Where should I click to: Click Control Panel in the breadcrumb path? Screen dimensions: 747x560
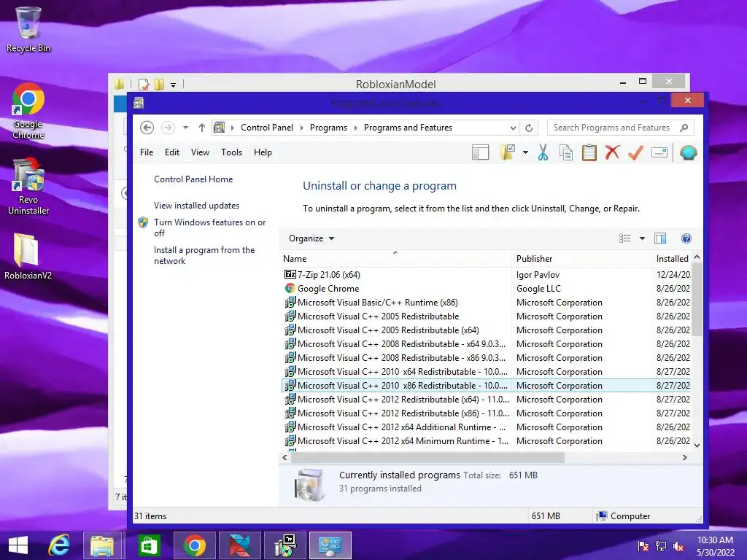[x=267, y=128]
